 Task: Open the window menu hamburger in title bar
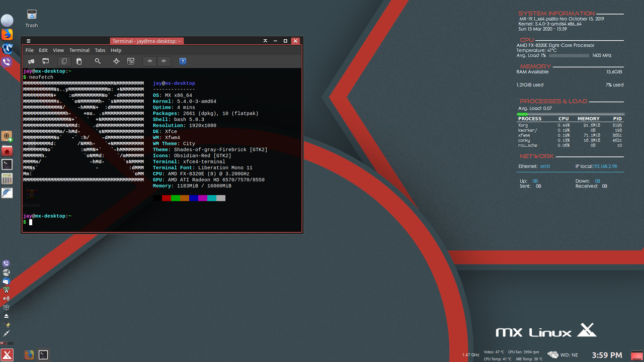[29, 41]
